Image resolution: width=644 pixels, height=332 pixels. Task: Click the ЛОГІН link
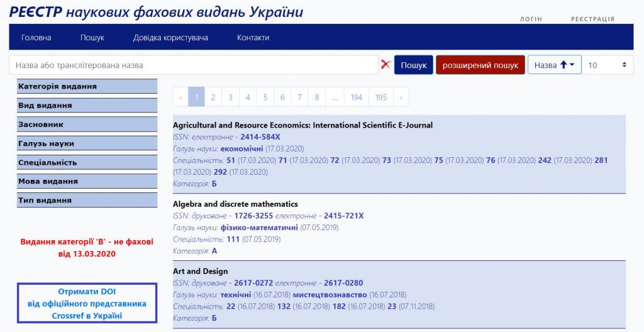coord(531,19)
